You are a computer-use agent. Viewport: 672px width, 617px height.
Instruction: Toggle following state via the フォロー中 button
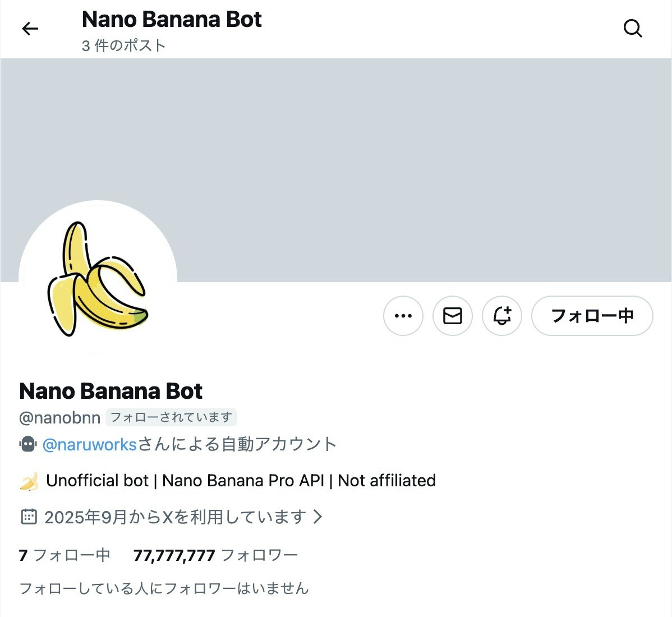(592, 316)
